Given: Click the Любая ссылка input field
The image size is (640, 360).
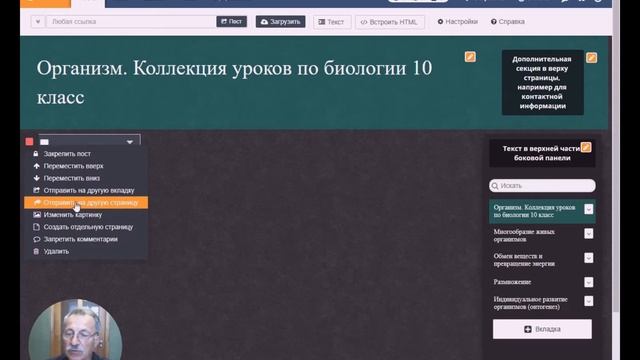Looking at the screenshot, I should (x=131, y=22).
